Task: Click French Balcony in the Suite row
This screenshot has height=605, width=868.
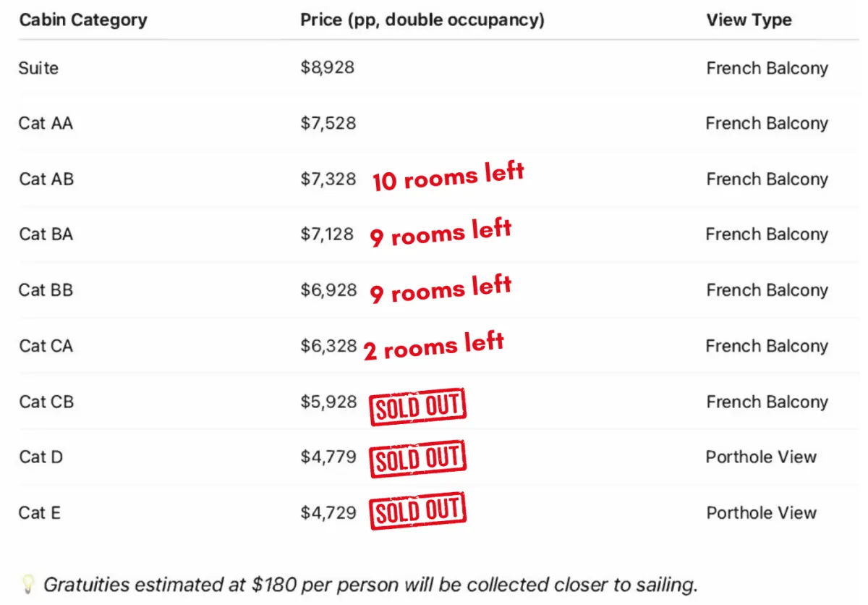Action: pyautogui.click(x=767, y=68)
